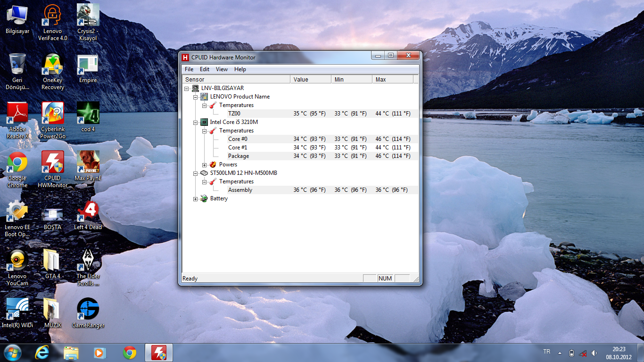Click the HWMonitor title bar app icon
644x362 pixels.
click(x=185, y=58)
